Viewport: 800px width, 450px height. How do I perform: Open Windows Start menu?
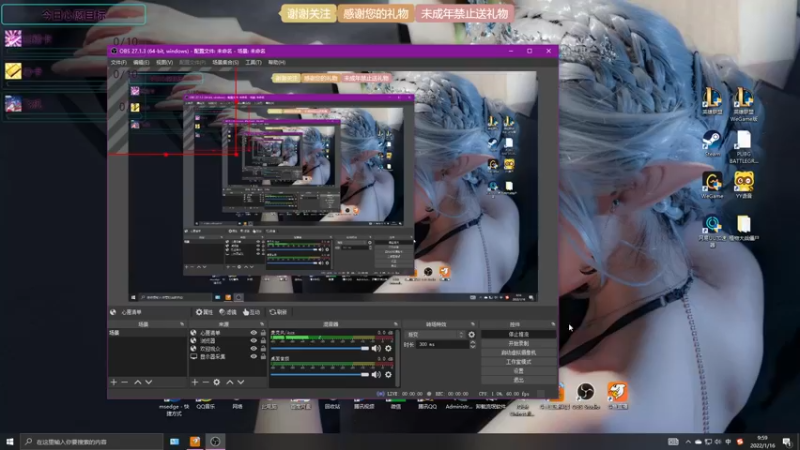[10, 441]
